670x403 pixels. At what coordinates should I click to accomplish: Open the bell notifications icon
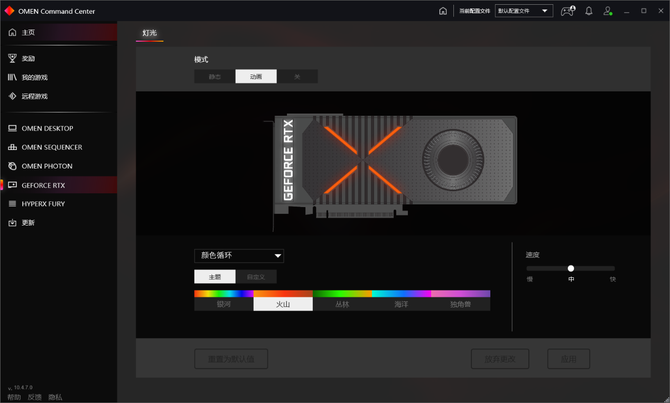589,11
